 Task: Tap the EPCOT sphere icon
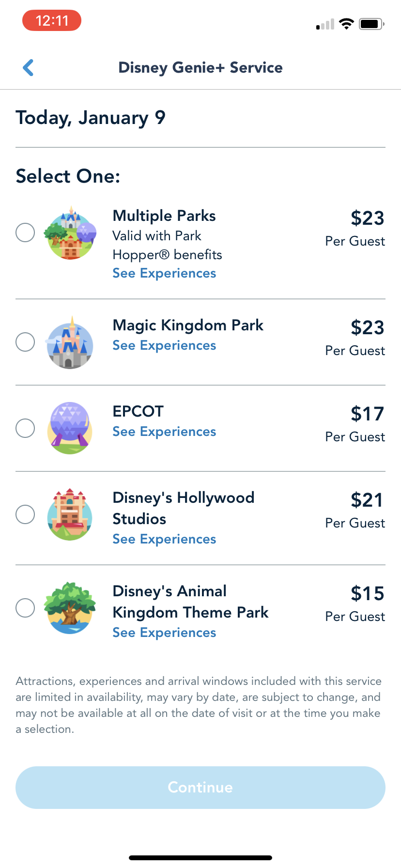pos(70,428)
